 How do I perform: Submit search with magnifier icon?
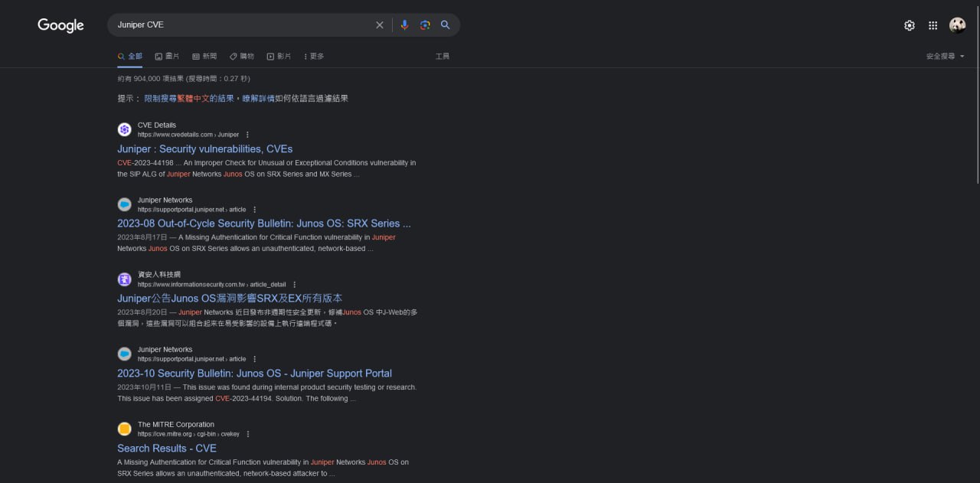[x=445, y=25]
